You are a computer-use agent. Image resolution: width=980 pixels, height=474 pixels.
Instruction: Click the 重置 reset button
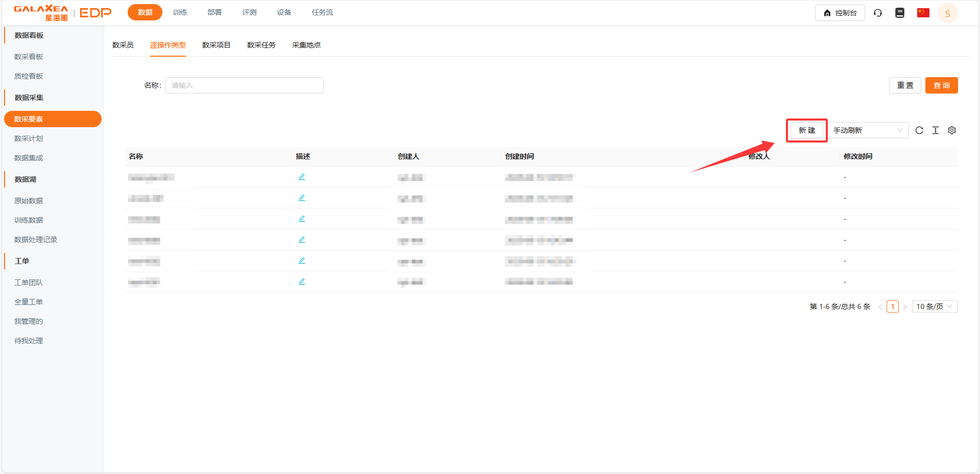pos(904,85)
